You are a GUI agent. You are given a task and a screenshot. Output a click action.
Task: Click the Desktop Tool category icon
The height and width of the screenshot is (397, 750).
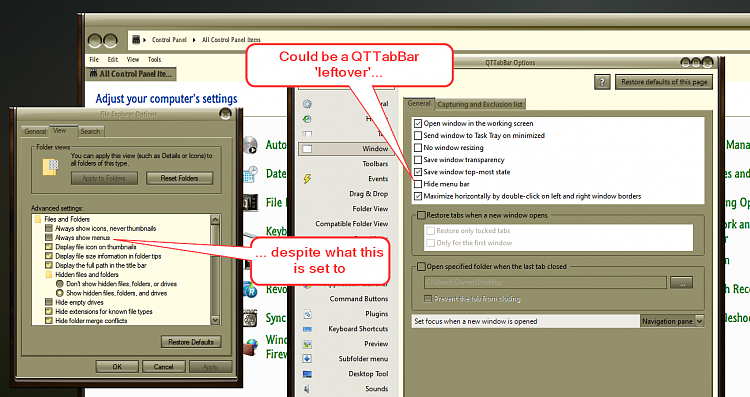308,374
